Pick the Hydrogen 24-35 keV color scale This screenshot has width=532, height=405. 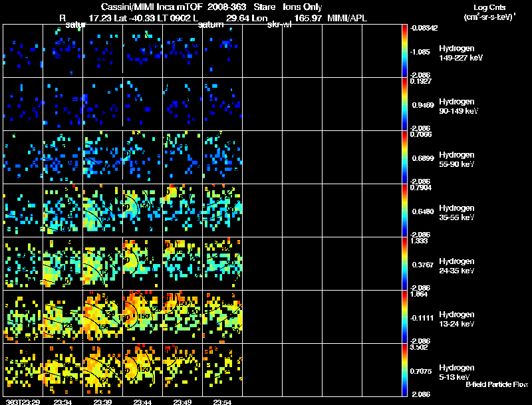(404, 263)
